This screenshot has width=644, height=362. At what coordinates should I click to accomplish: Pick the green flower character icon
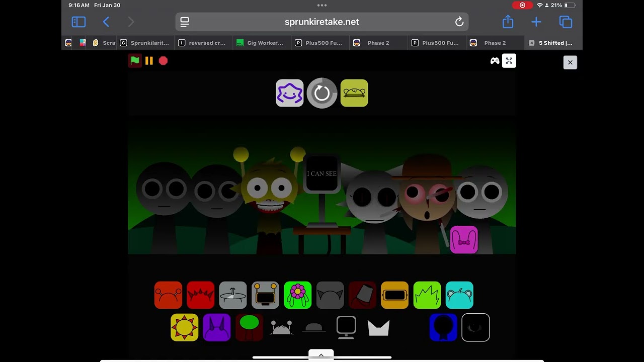(298, 295)
